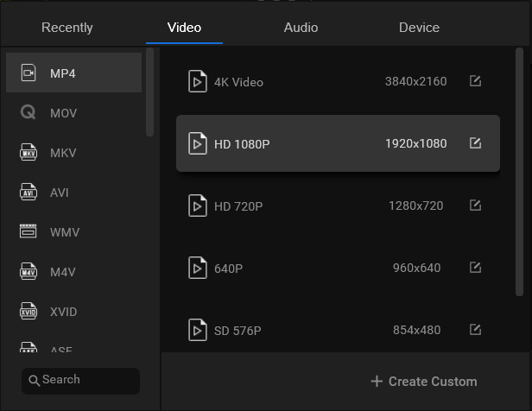
Task: Click the MOV QuickTime icon
Action: [28, 112]
